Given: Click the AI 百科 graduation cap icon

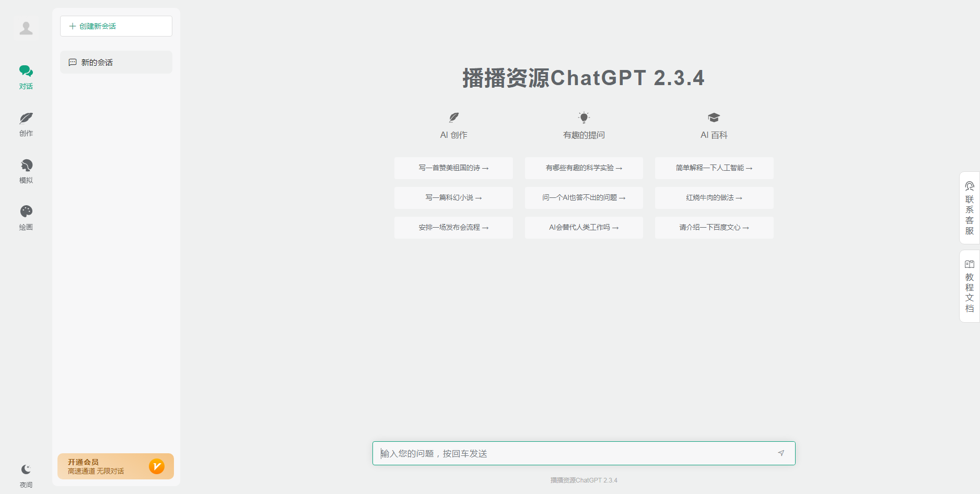Looking at the screenshot, I should click(714, 117).
